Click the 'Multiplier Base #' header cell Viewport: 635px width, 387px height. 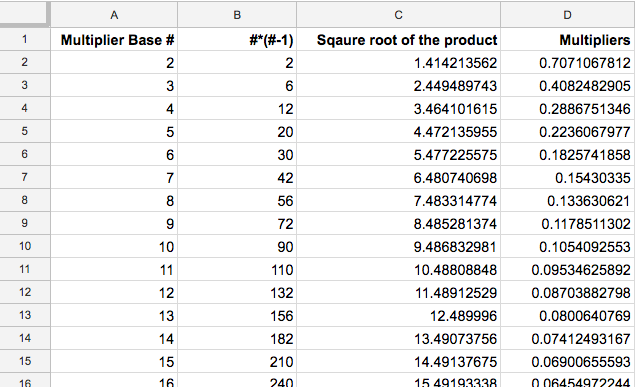114,39
